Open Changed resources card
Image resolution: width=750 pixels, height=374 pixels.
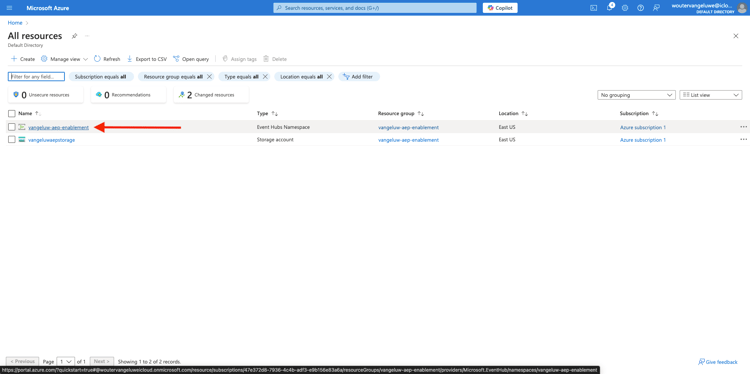(211, 95)
